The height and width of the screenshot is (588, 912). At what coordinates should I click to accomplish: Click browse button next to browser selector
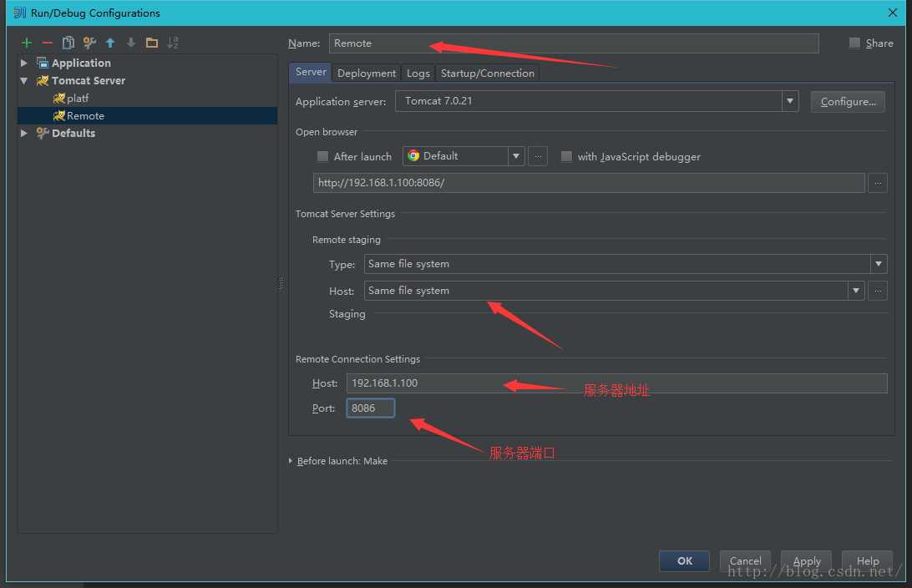(x=538, y=156)
